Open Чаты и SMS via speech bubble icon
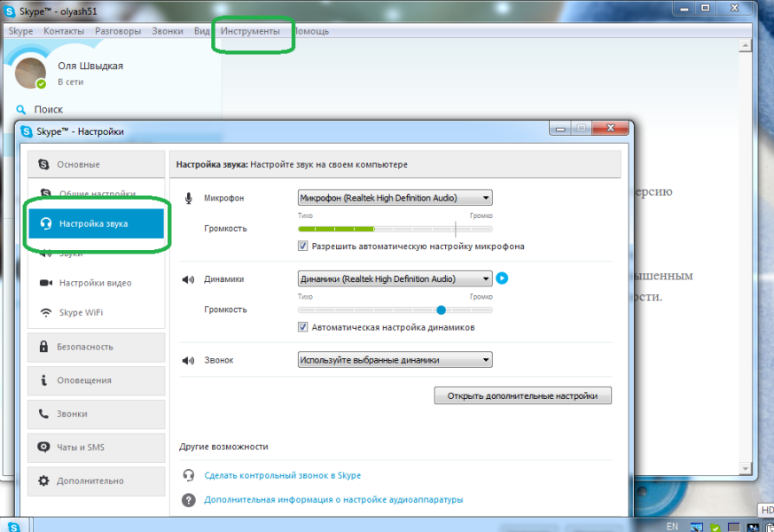 coord(44,448)
